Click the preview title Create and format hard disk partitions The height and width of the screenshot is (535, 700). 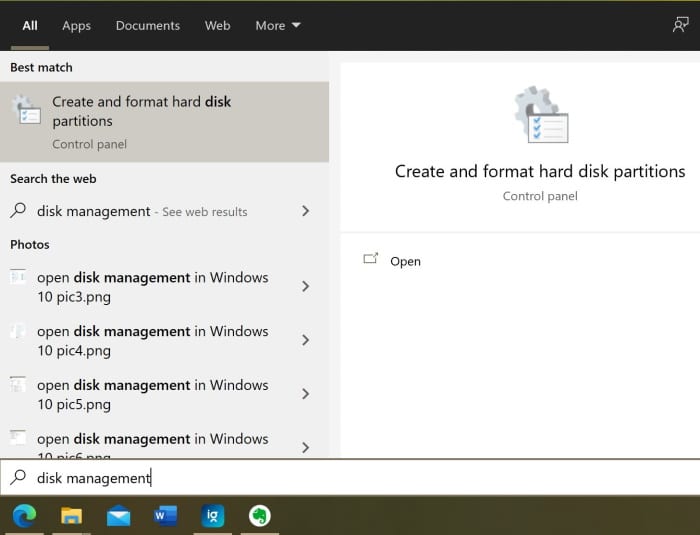pos(540,171)
